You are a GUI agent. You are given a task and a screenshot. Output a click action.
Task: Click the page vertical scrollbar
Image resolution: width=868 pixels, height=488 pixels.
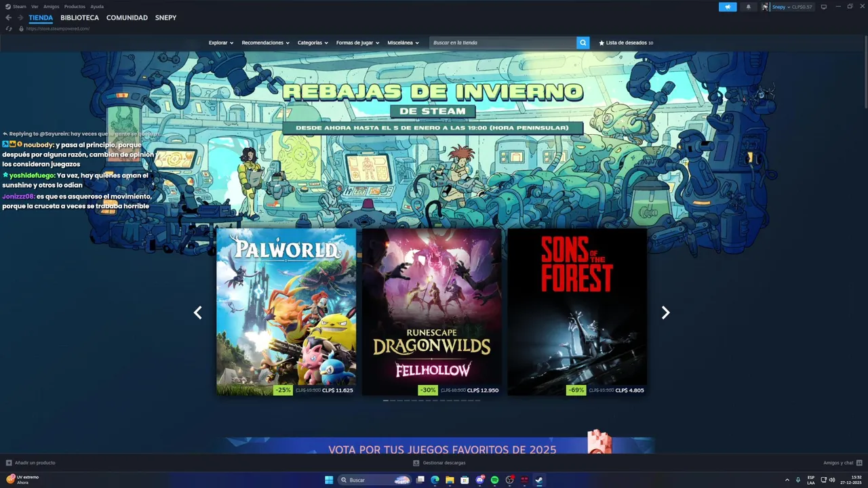[x=865, y=71]
